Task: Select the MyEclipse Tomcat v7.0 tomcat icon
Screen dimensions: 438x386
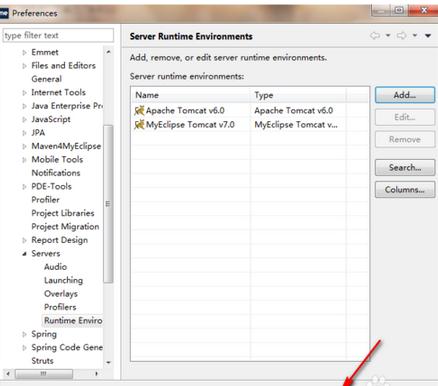Action: click(139, 125)
